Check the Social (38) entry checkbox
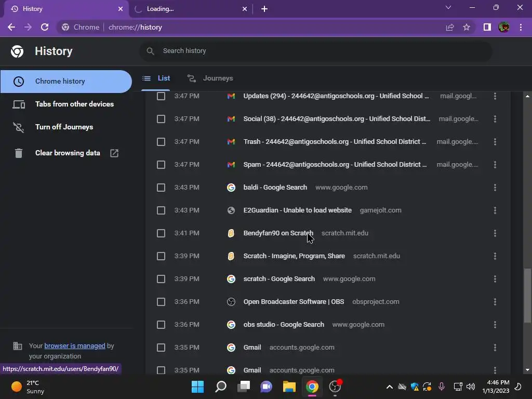This screenshot has height=399, width=532. pos(161,119)
